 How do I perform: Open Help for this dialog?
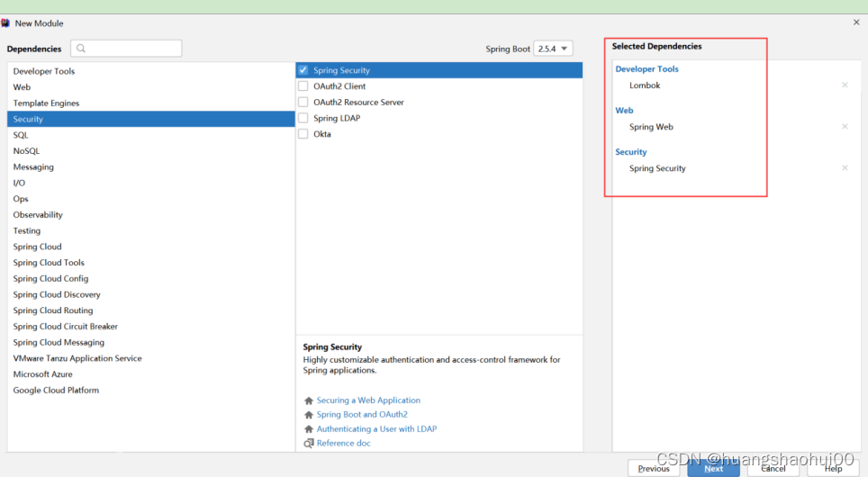(x=833, y=469)
